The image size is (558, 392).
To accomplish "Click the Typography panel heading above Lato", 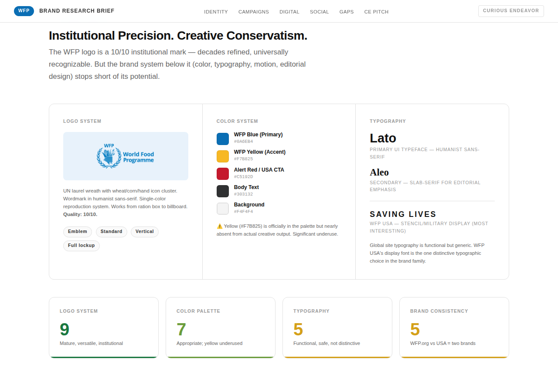I will 388,122.
